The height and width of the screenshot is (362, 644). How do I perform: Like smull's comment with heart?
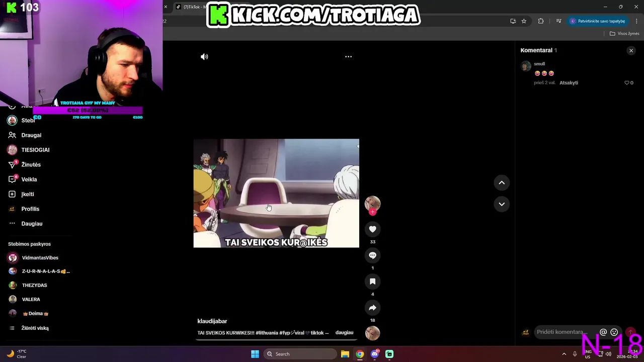[x=627, y=83]
